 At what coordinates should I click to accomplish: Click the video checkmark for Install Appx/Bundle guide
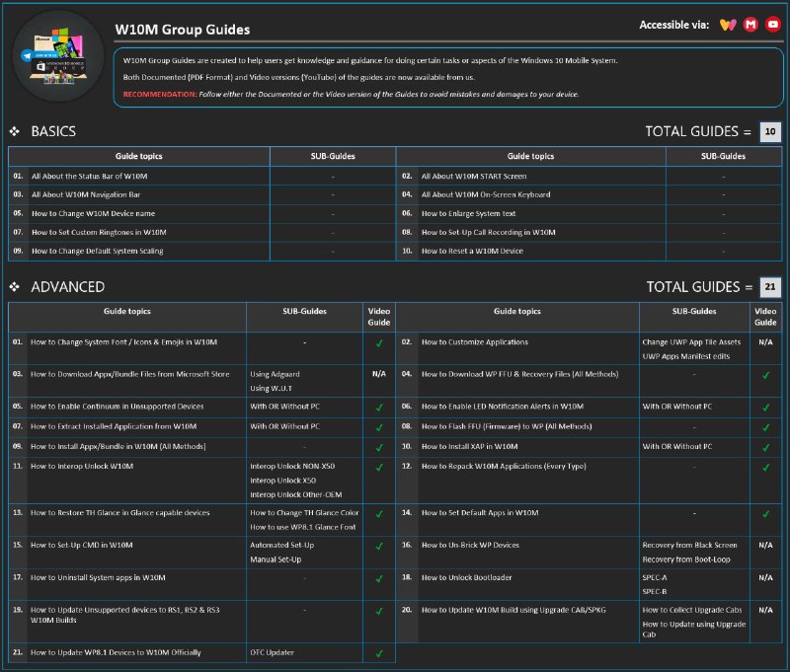pyautogui.click(x=379, y=447)
